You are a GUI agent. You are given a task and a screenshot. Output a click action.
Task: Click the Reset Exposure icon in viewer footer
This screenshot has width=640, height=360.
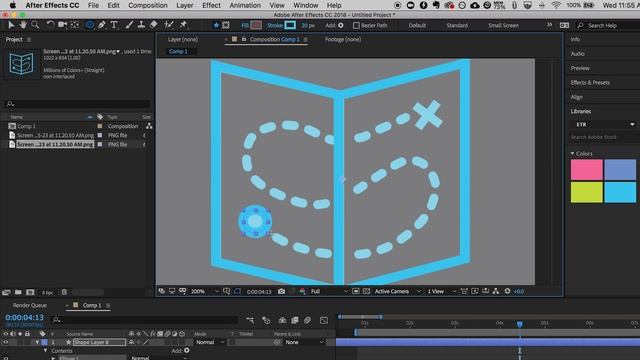[x=507, y=291]
